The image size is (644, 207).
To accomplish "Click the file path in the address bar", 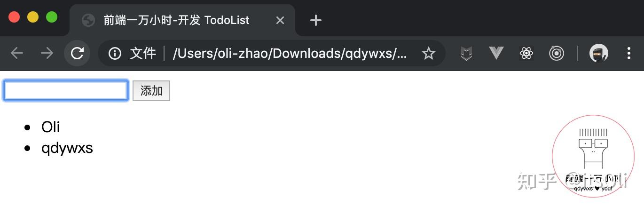I will 290,53.
